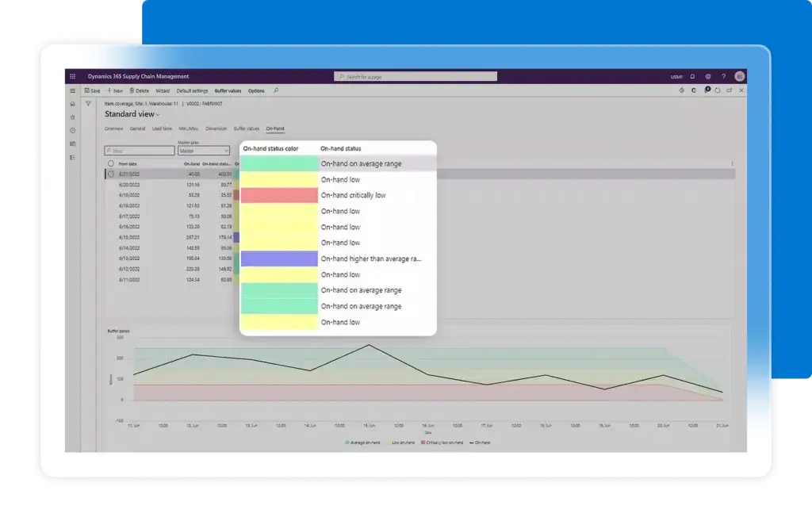The image size is (812, 521).
Task: Expand the Standard view selector
Action: pos(132,114)
